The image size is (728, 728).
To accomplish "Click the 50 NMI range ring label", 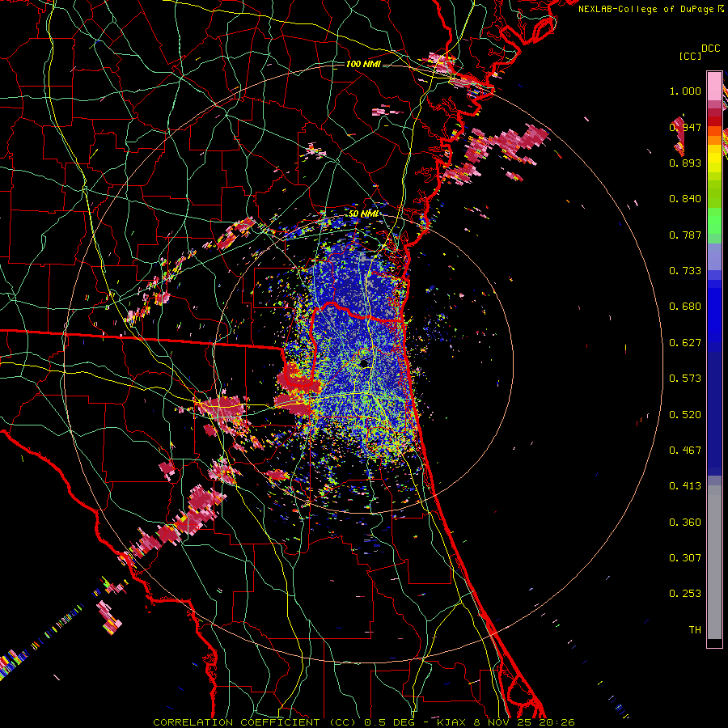I will (x=363, y=214).
